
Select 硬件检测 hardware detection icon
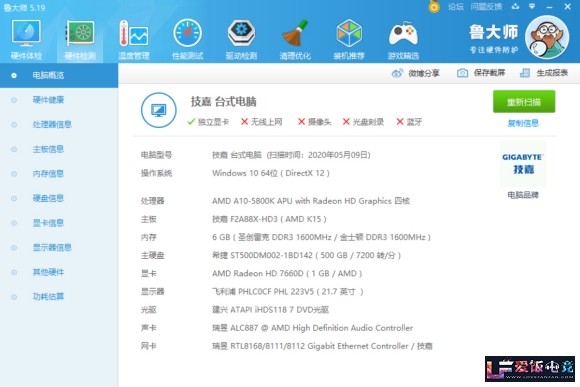pyautogui.click(x=80, y=33)
